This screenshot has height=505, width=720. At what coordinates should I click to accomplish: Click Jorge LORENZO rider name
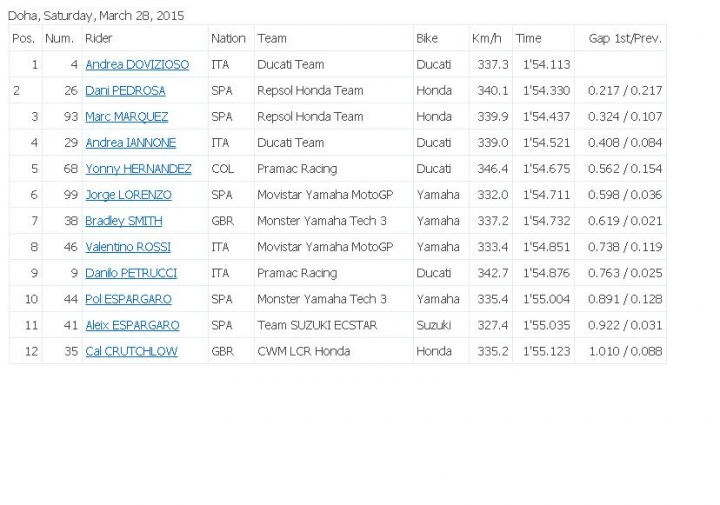point(128,195)
